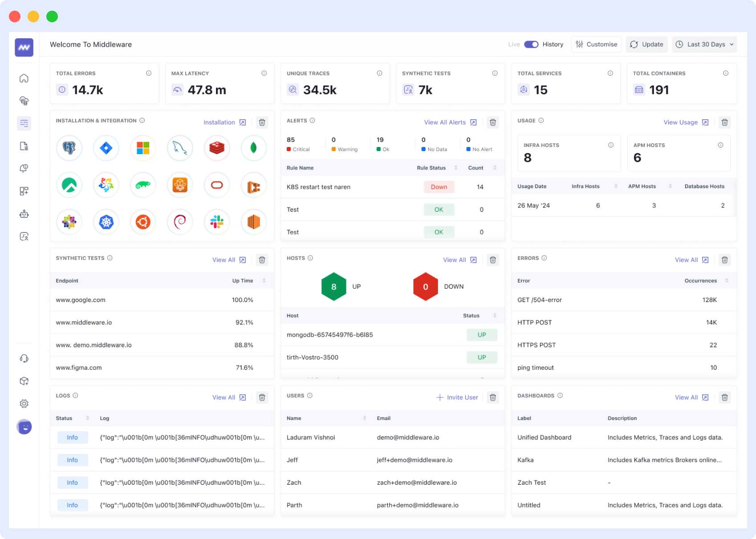
Task: Click the Redis integration icon
Action: (x=216, y=148)
